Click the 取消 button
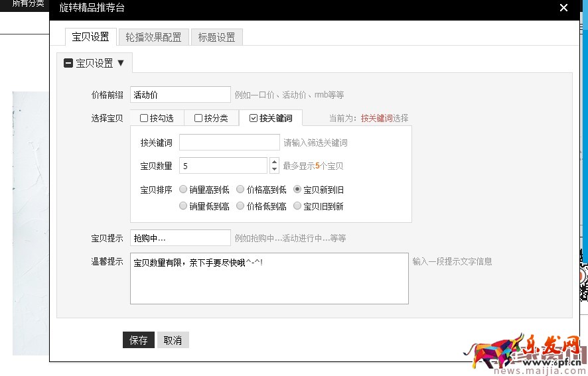The height and width of the screenshot is (376, 588). 173,340
